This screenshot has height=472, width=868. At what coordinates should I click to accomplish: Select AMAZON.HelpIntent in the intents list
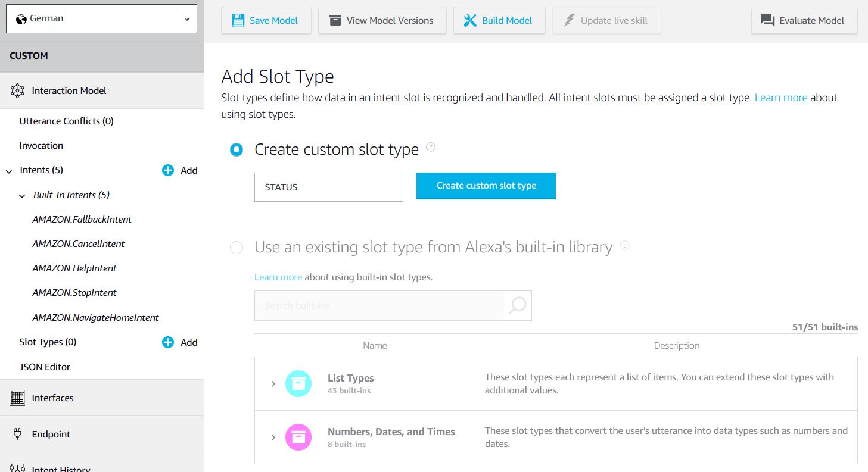74,268
